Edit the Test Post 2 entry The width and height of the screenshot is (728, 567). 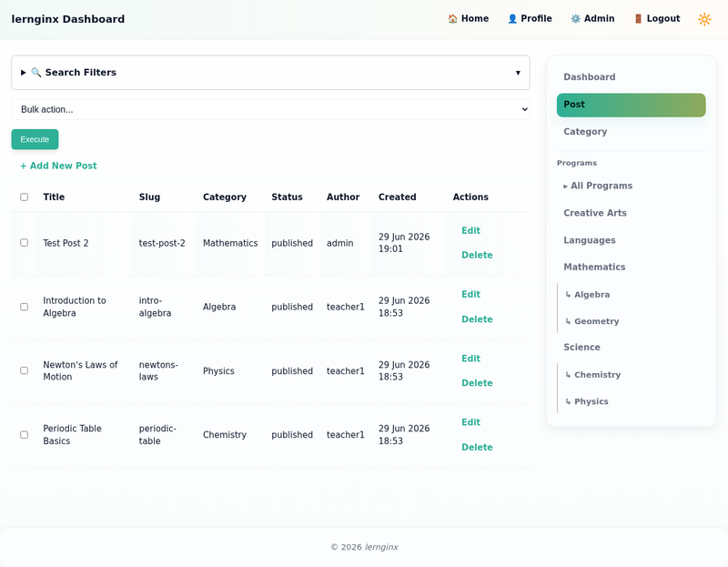(x=470, y=230)
